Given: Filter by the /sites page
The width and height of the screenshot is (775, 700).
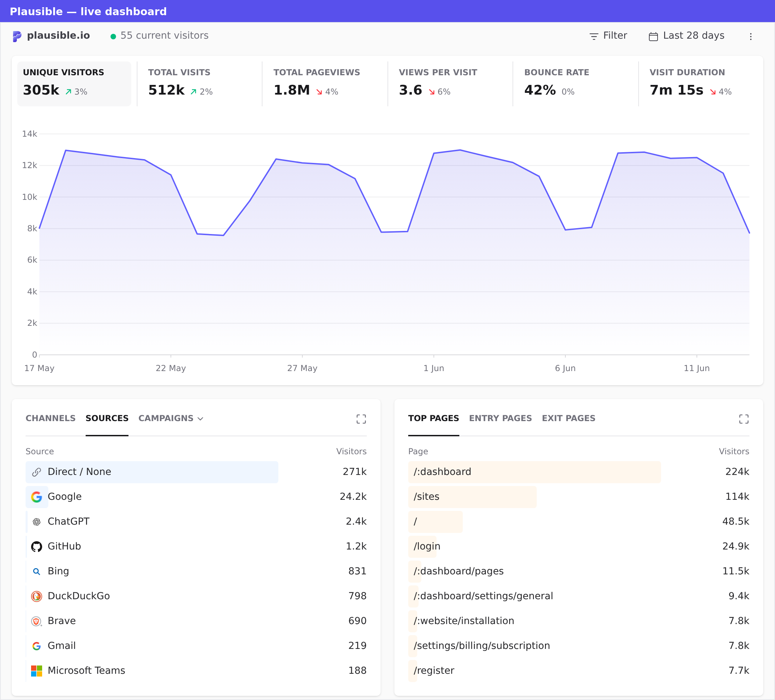Looking at the screenshot, I should click(578, 497).
